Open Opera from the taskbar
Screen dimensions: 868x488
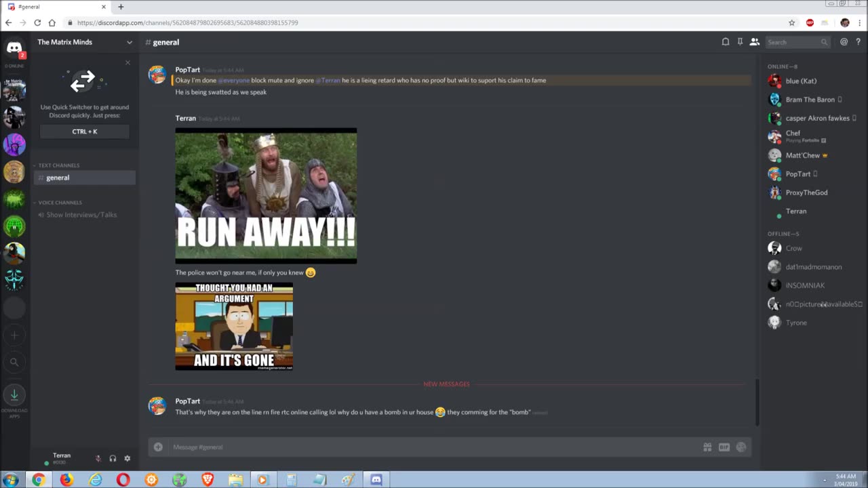point(123,480)
